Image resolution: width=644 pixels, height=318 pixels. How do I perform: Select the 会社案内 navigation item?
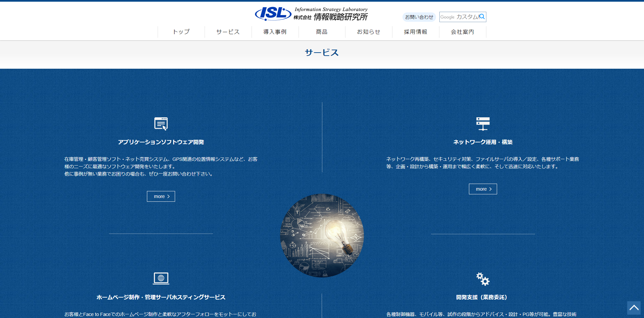(462, 31)
